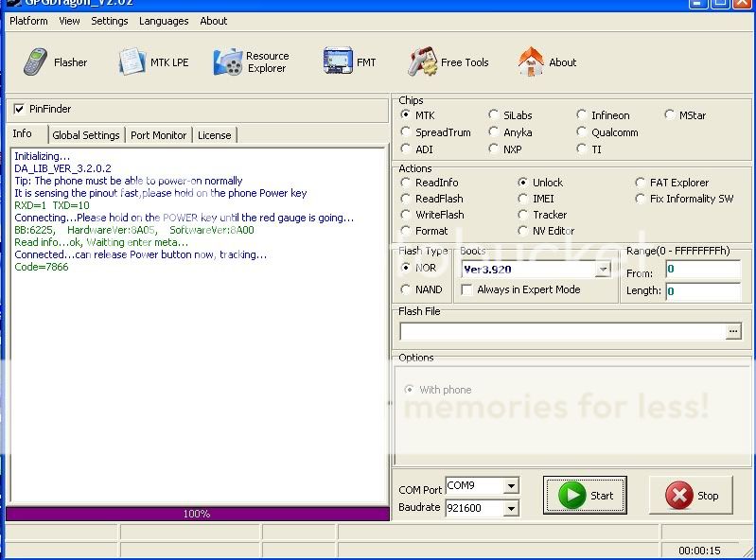The width and height of the screenshot is (756, 560).
Task: Open the Platform menu
Action: click(28, 21)
